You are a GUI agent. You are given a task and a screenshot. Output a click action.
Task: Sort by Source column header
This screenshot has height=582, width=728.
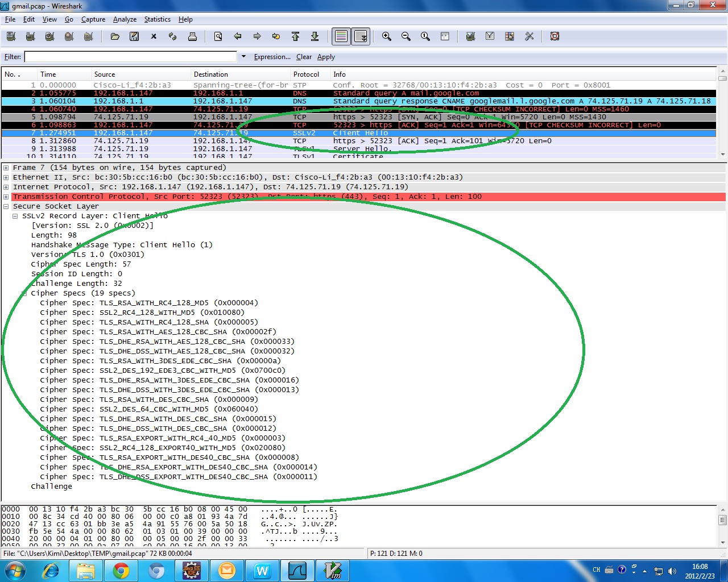pyautogui.click(x=141, y=74)
